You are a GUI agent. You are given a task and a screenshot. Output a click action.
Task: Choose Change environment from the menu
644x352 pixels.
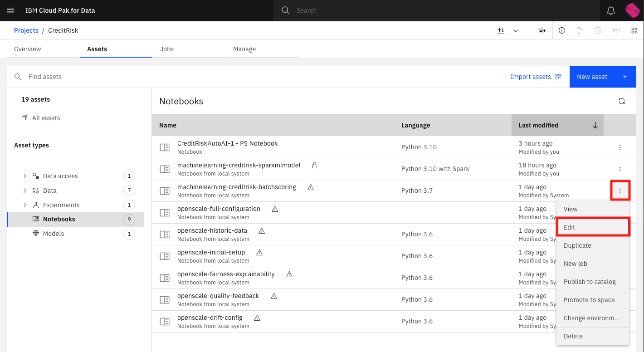593,318
